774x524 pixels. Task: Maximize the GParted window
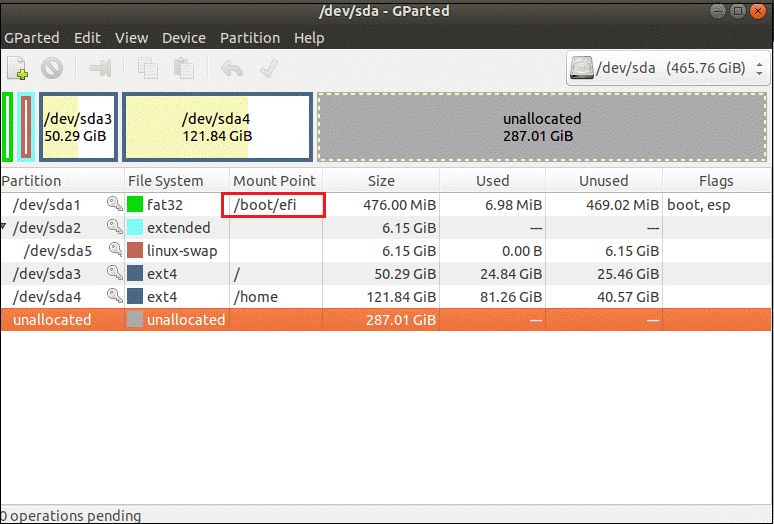click(737, 11)
